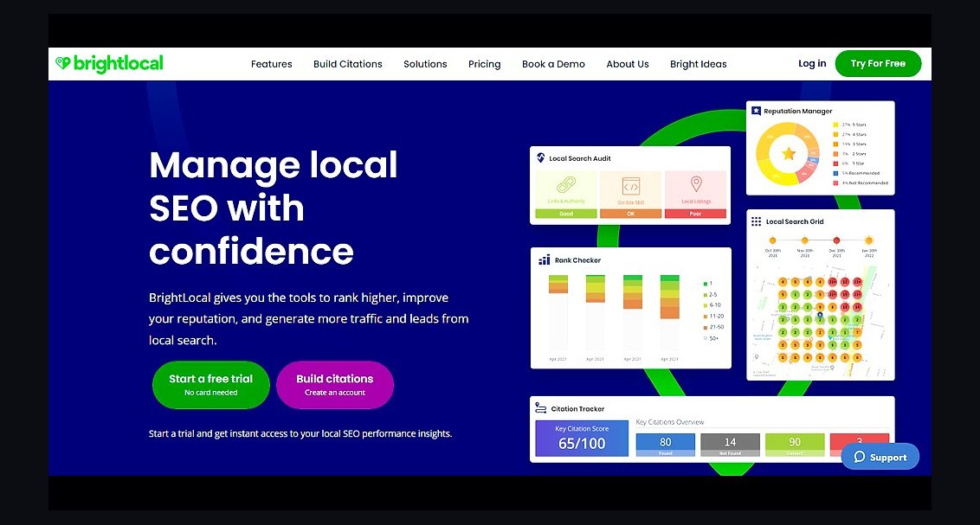This screenshot has width=980, height=525.
Task: Click the On-Site SEO code icon
Action: click(x=630, y=186)
